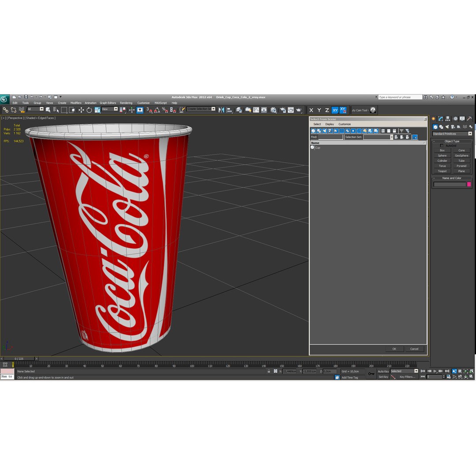The width and height of the screenshot is (476, 476).
Task: Open Display menu in Select From Scene
Action: (x=329, y=124)
